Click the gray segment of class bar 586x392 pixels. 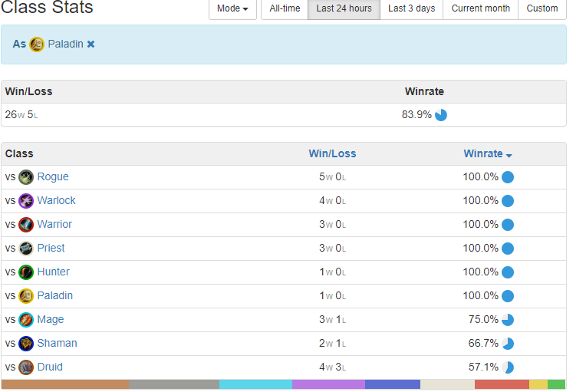(x=174, y=384)
